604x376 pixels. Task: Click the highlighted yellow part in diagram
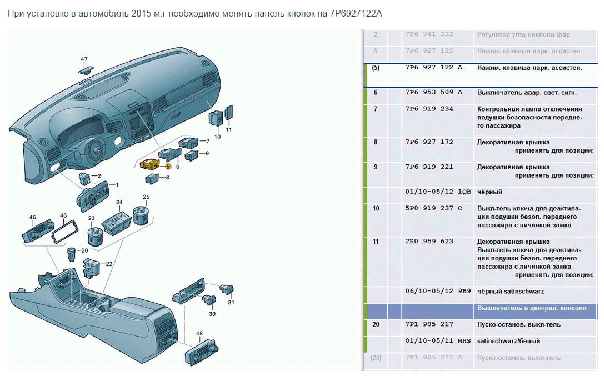pos(151,164)
